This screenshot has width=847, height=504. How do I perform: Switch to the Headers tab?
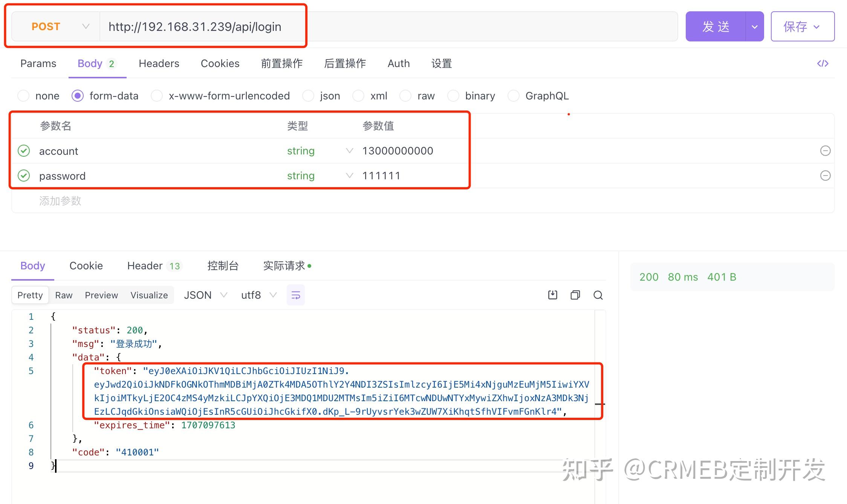coord(159,63)
